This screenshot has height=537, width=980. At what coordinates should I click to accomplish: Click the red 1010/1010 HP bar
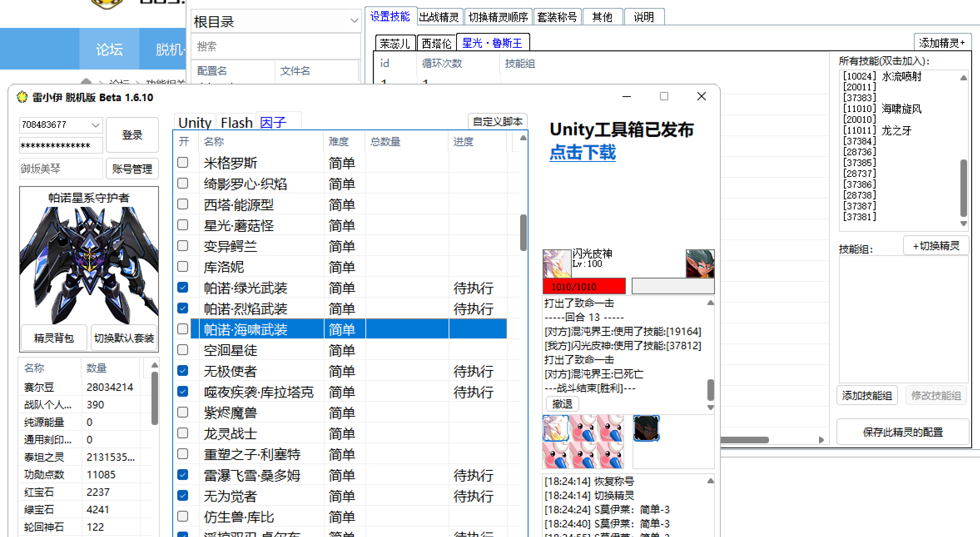pyautogui.click(x=583, y=286)
